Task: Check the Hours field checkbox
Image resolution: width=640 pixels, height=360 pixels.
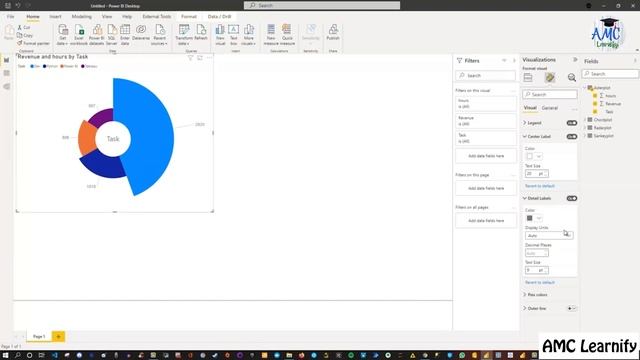Action: 595,96
